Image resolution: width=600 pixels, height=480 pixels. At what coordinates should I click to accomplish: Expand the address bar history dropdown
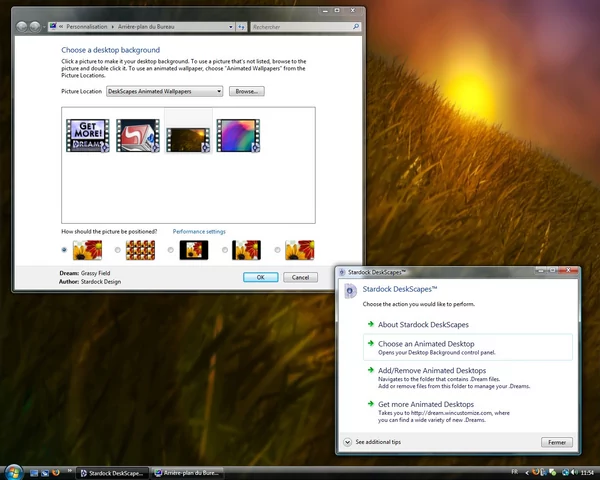click(231, 27)
